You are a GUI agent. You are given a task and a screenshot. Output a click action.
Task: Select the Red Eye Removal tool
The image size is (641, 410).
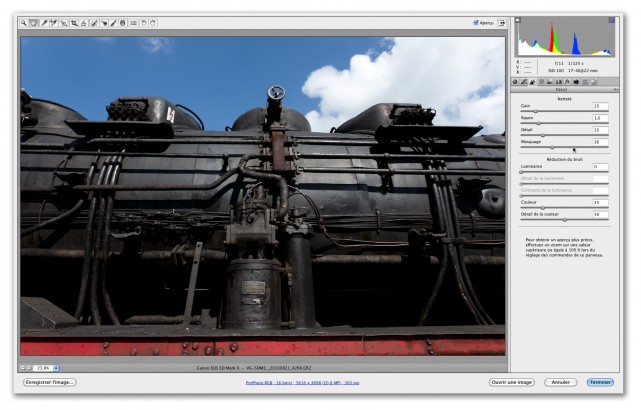point(104,23)
